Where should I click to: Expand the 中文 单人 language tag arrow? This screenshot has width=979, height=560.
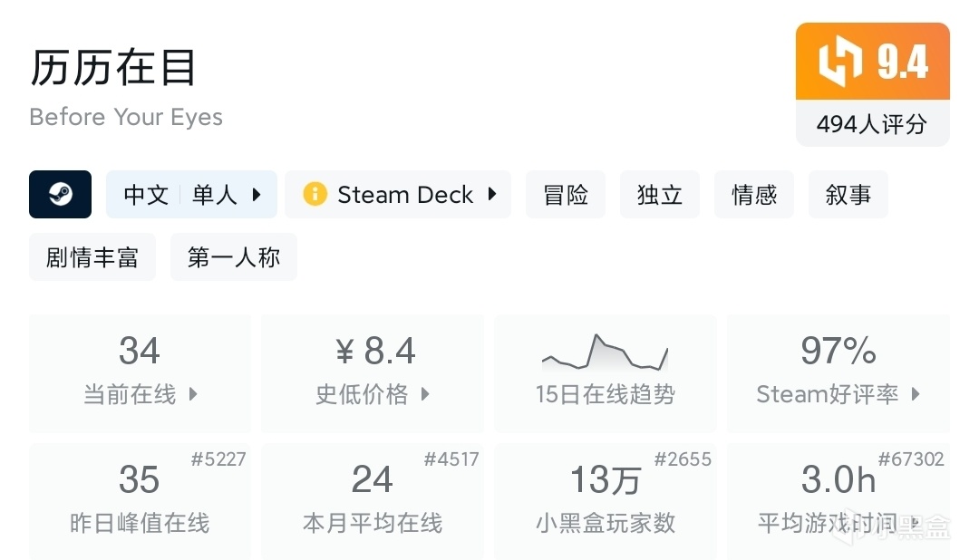point(257,194)
